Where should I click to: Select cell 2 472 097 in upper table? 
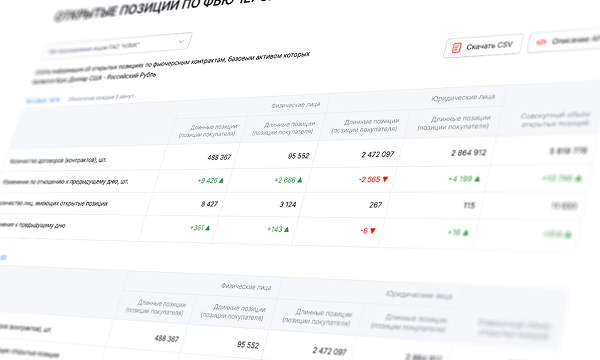coord(378,154)
